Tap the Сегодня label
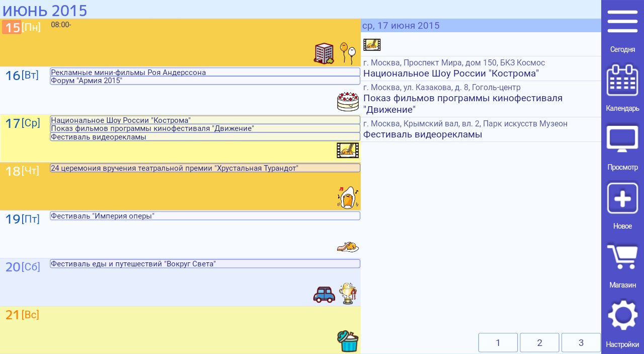Viewport: 644px width, 354px height. [622, 49]
